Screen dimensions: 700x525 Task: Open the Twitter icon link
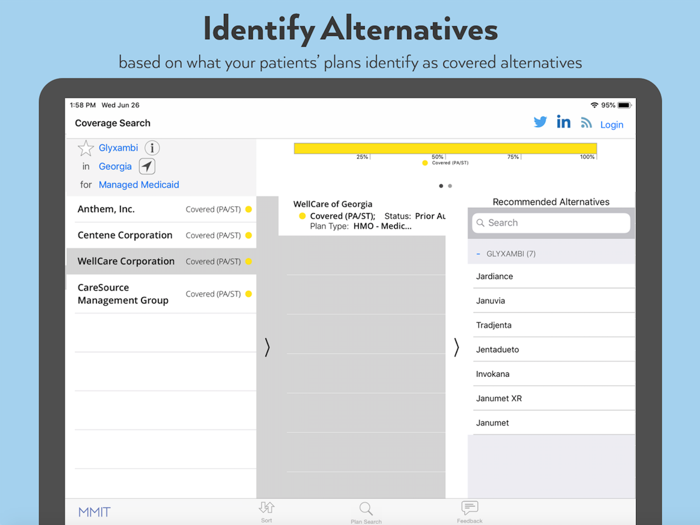pos(540,122)
